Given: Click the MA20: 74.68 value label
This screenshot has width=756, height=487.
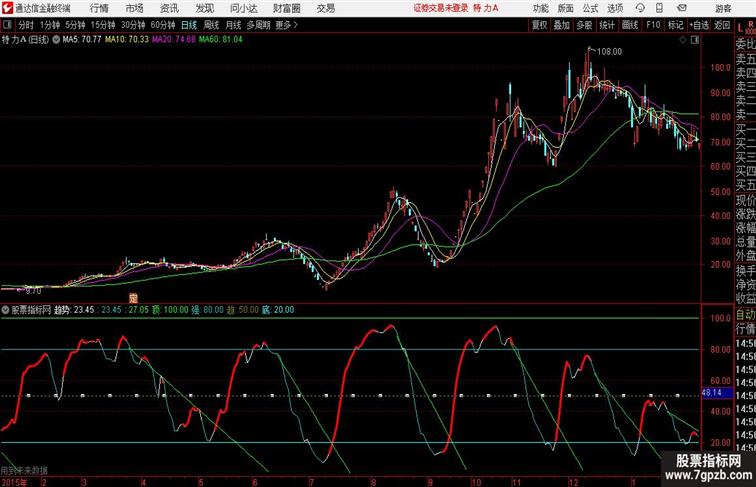Looking at the screenshot, I should point(174,39).
